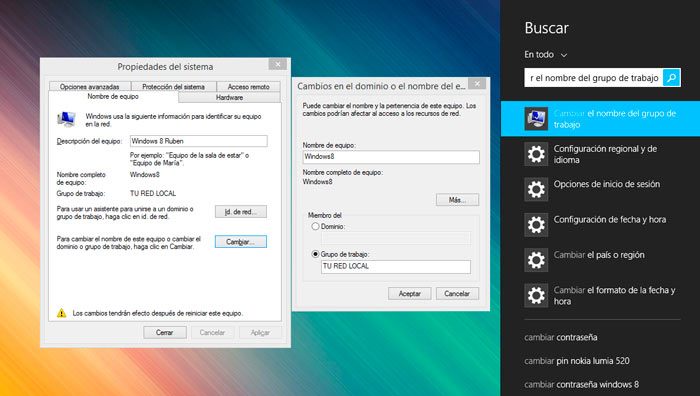The width and height of the screenshot is (700, 396).
Task: Select the Nombre de equipo tab
Action: click(113, 96)
